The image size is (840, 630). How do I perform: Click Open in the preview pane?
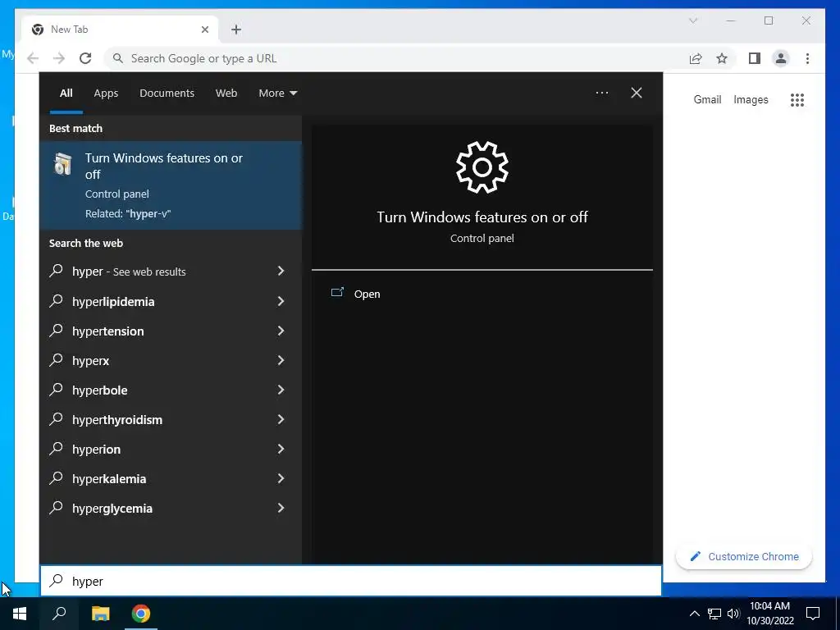[x=367, y=294]
